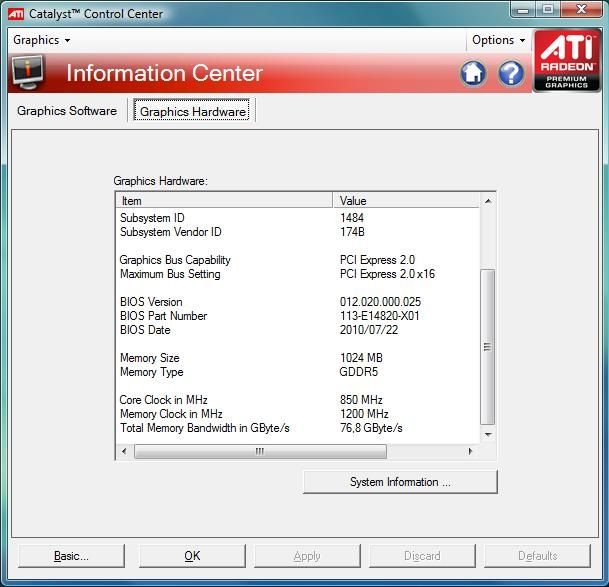Click the Value column header
609x587 pixels.
406,200
